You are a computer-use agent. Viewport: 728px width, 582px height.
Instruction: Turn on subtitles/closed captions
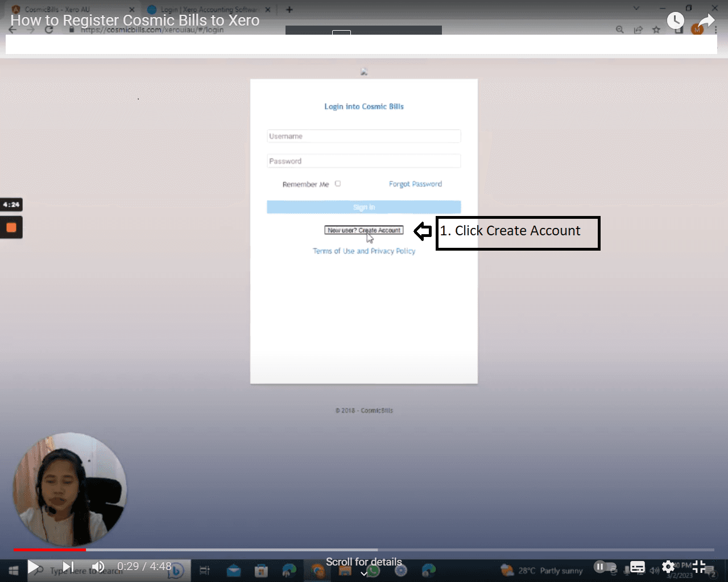pos(638,567)
